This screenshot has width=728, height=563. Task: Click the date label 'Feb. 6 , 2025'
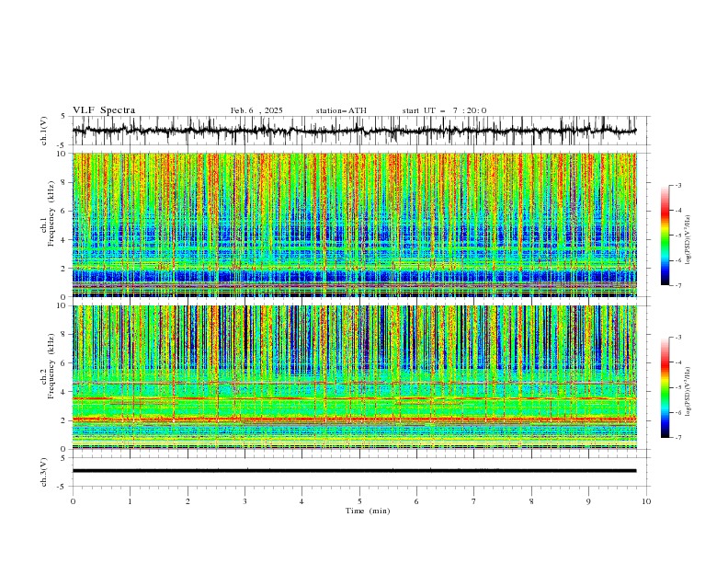tap(256, 110)
